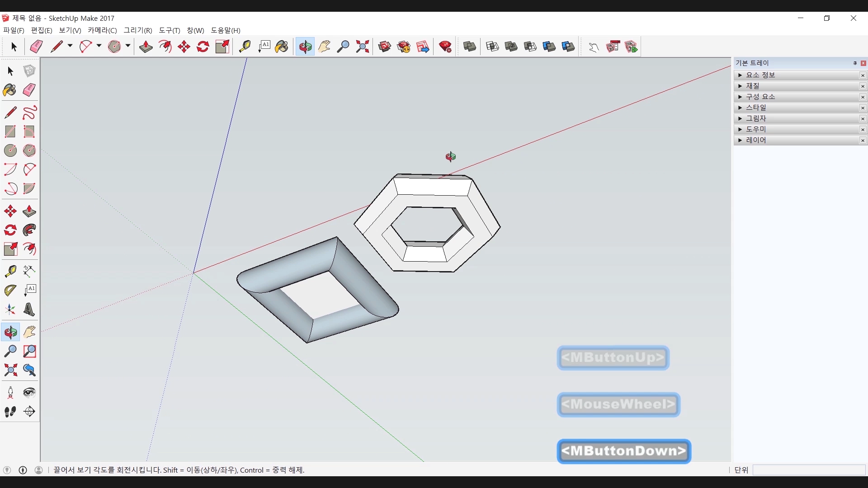Click the user sign-in status bar icon
Viewport: 868px width, 488px height.
pos(39,470)
